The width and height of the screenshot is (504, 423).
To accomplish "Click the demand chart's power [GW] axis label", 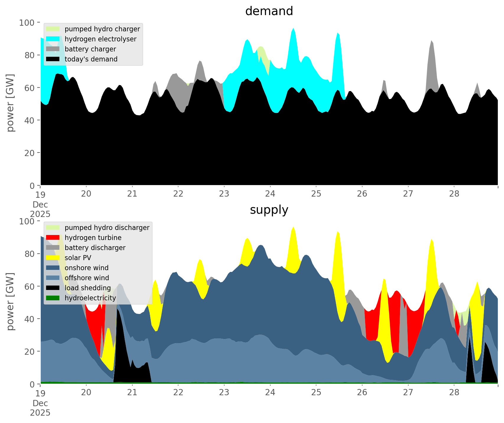I will point(10,103).
